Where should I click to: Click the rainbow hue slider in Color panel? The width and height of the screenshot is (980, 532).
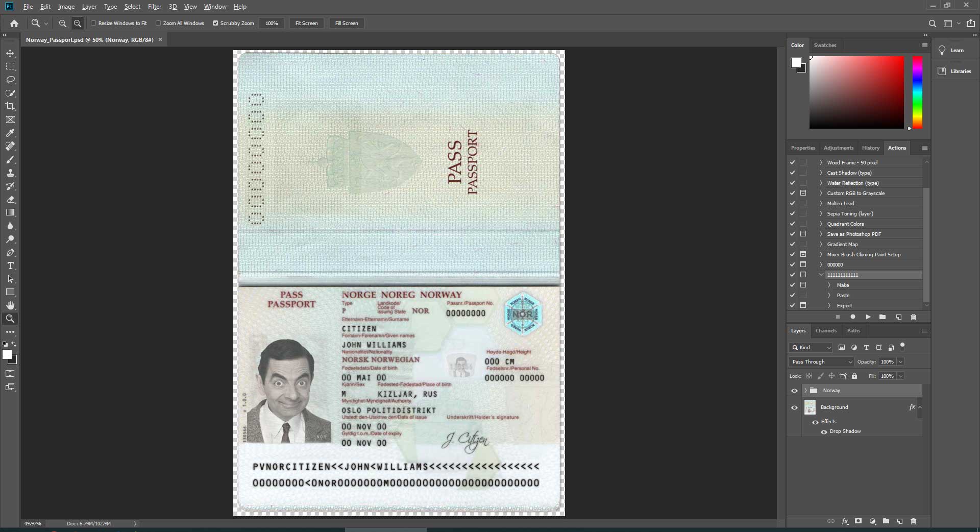[917, 92]
